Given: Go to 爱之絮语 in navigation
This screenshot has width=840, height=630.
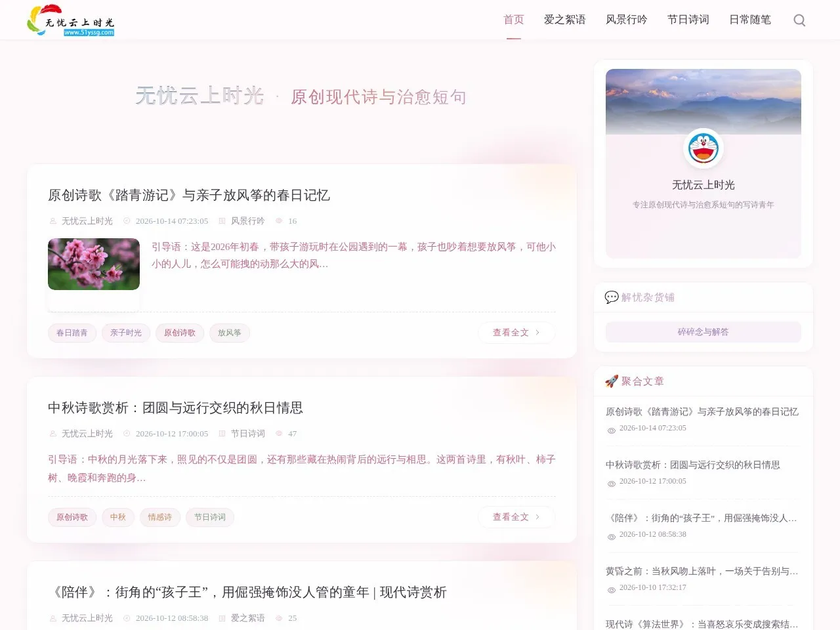Looking at the screenshot, I should [565, 20].
